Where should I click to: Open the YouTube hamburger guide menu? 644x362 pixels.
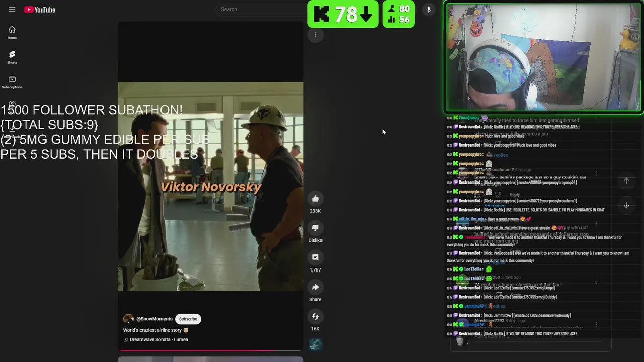[12, 10]
